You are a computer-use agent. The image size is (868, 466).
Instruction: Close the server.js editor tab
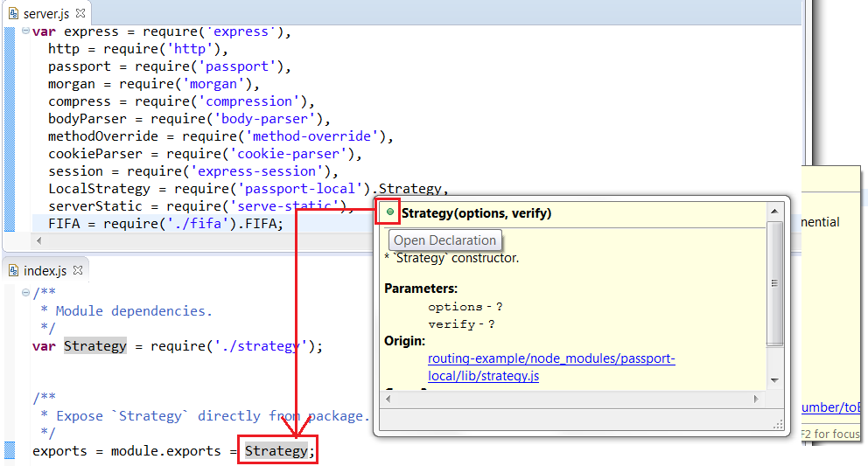click(x=80, y=14)
